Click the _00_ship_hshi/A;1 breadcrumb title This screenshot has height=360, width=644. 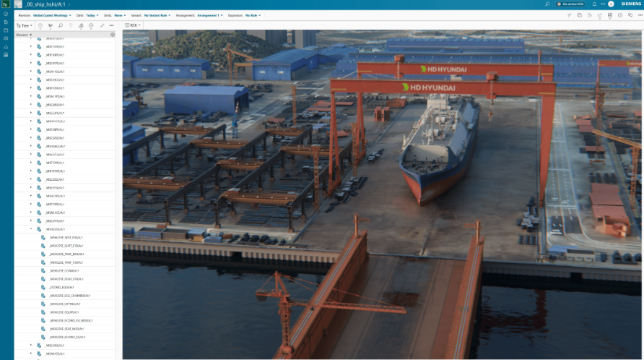pyautogui.click(x=45, y=4)
